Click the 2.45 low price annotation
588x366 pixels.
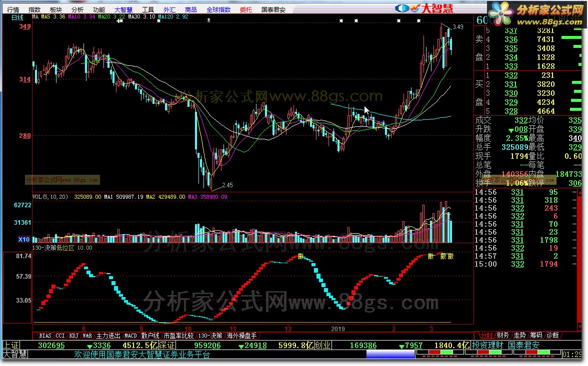(227, 185)
